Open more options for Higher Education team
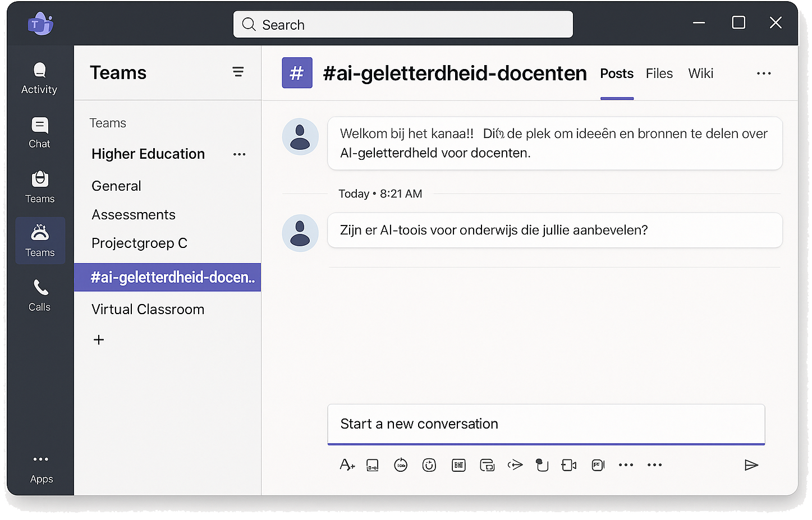Screen dimensions: 812x520 240,154
